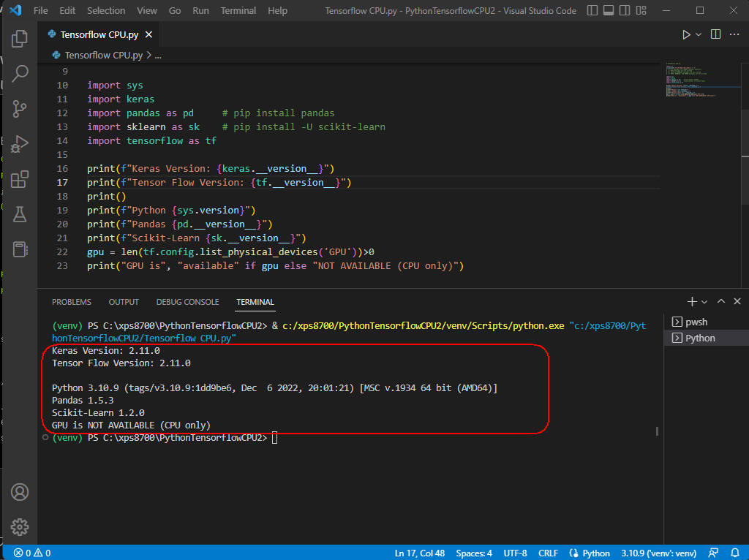Viewport: 749px width, 560px height.
Task: Click 'GPU is NOT AVAILABLE (CPU only)' output
Action: click(132, 425)
